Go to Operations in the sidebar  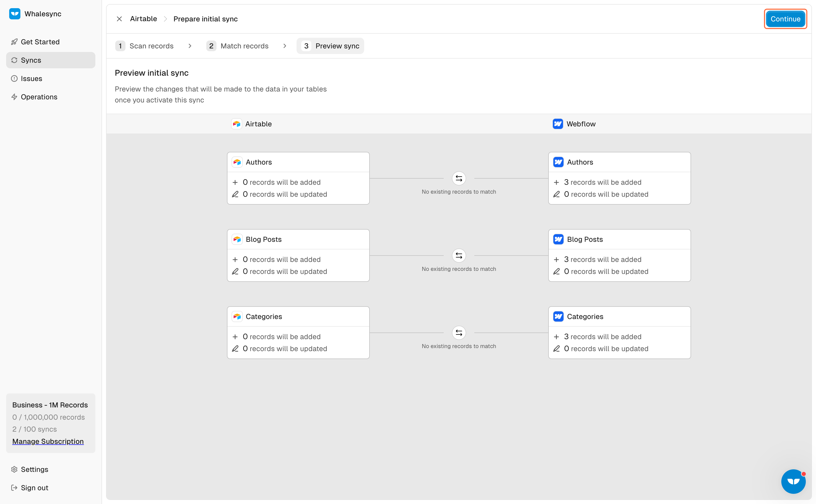(x=51, y=97)
